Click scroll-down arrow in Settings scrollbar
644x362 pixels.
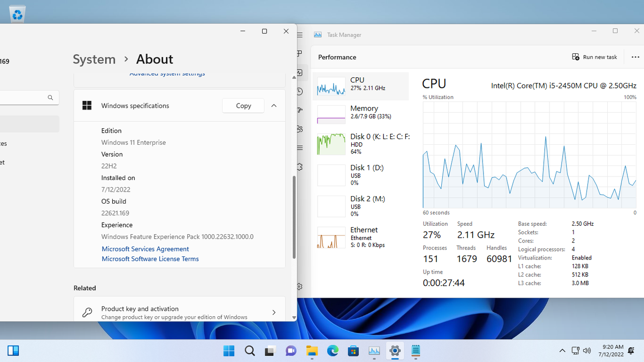[x=294, y=318]
